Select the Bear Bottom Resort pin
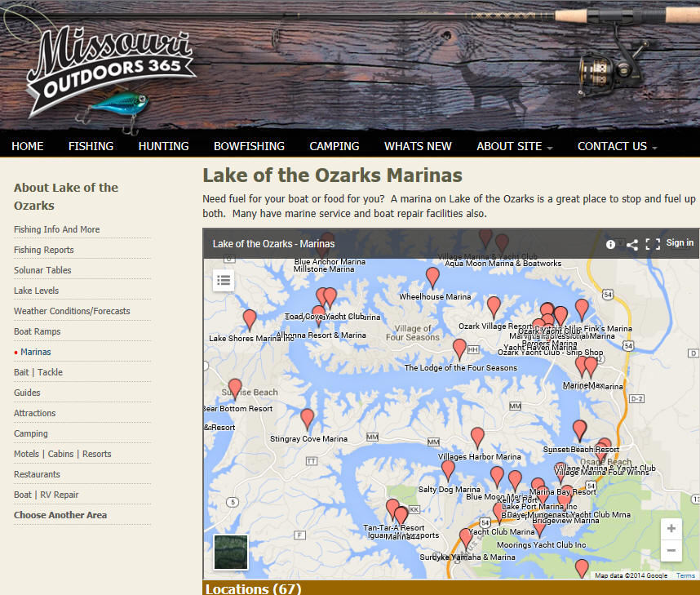Viewport: 700px width, 595px height. [235, 389]
